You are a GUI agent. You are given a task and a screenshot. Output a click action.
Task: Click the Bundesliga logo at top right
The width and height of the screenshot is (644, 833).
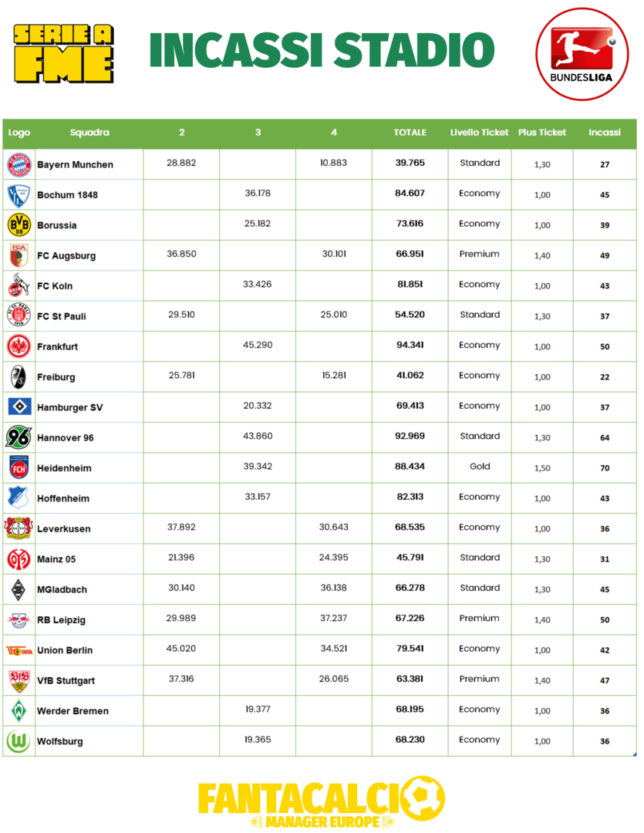coord(582,53)
